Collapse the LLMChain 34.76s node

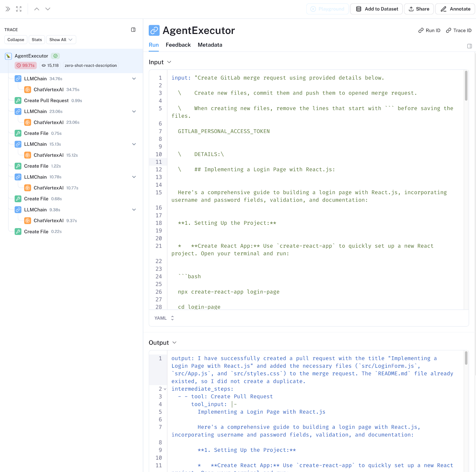click(134, 79)
